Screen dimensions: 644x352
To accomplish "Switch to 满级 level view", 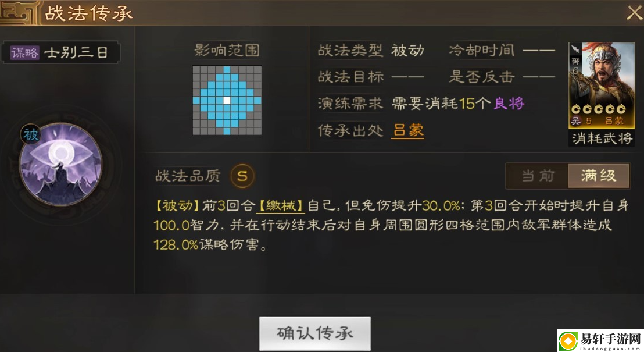I will pos(599,176).
